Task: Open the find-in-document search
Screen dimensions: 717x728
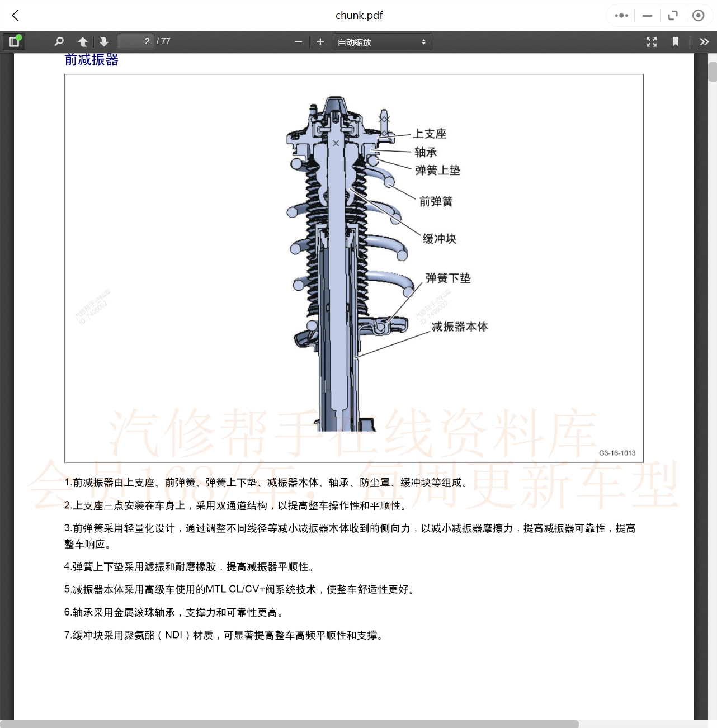Action: coord(59,41)
